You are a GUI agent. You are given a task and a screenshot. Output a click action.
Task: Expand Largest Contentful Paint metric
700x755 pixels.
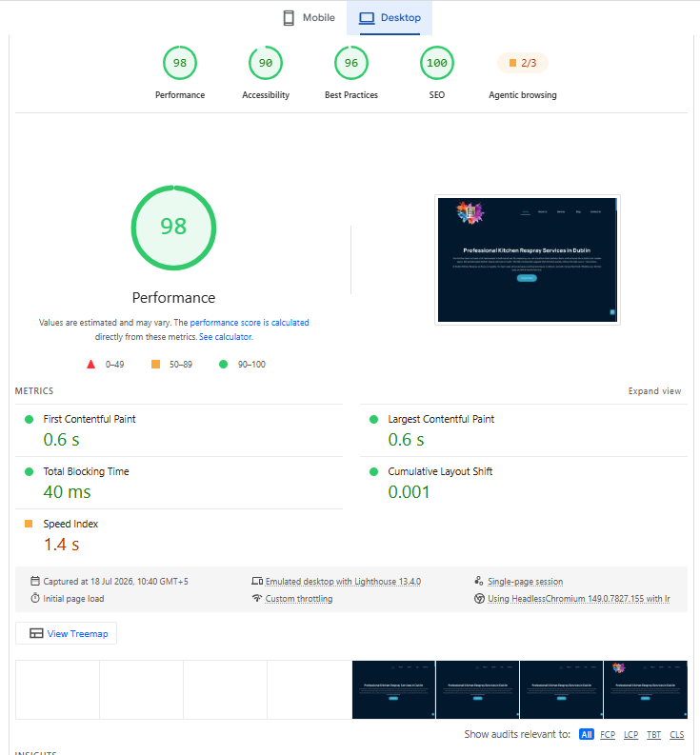click(524, 430)
